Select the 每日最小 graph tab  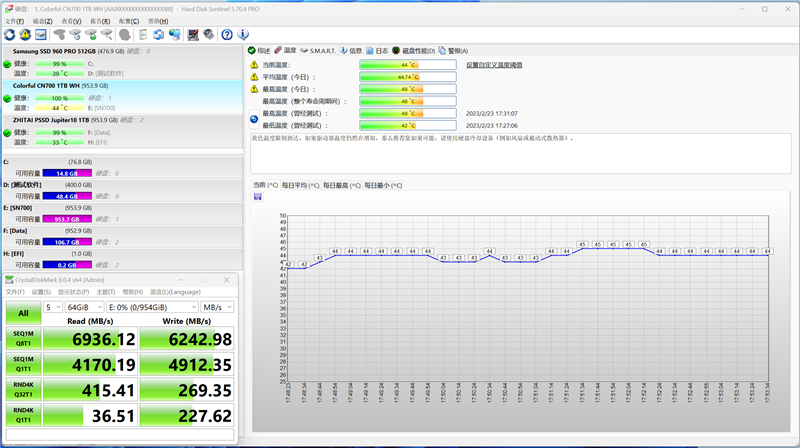tap(383, 185)
